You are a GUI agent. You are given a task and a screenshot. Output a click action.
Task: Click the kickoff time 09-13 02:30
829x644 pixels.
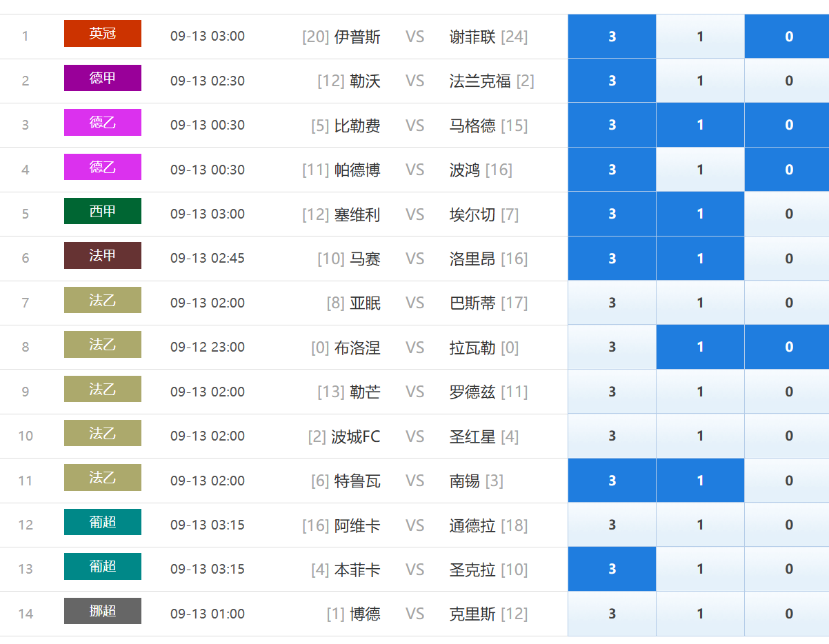(208, 80)
